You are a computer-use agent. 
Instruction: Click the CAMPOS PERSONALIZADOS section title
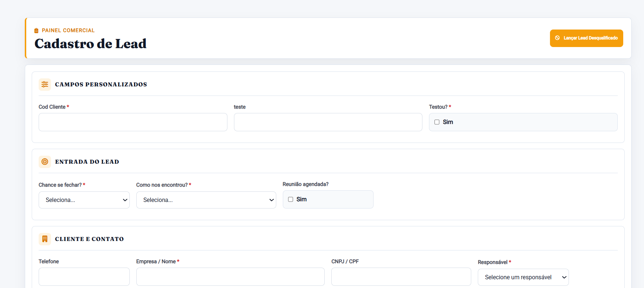[101, 85]
